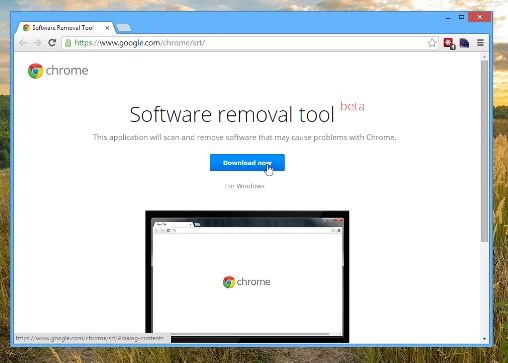Click the 'Software removal tool' heading
This screenshot has width=508, height=363.
(x=232, y=114)
